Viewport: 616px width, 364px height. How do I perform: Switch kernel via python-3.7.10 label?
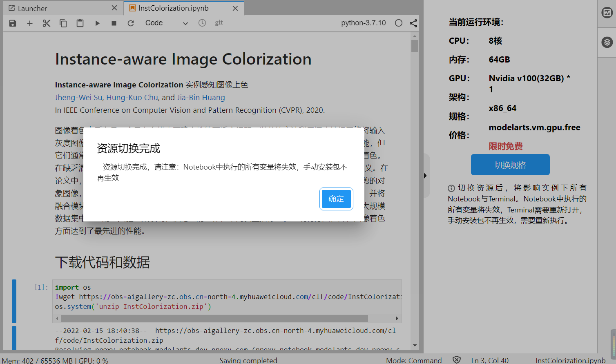click(364, 23)
